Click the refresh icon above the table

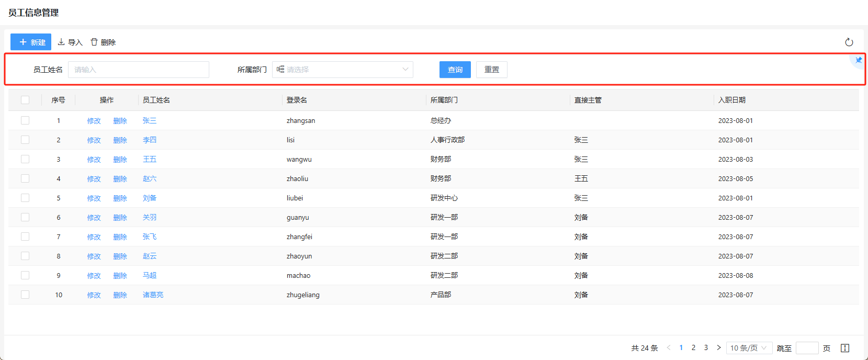pos(849,42)
